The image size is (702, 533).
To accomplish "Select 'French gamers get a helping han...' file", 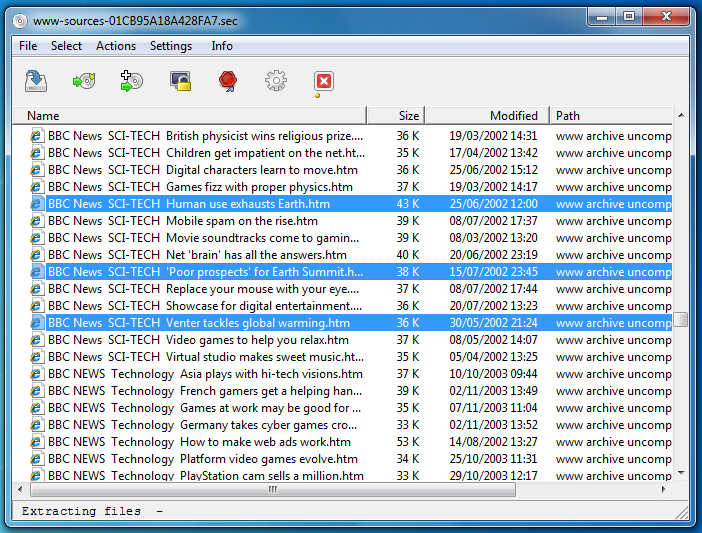I will tap(205, 391).
